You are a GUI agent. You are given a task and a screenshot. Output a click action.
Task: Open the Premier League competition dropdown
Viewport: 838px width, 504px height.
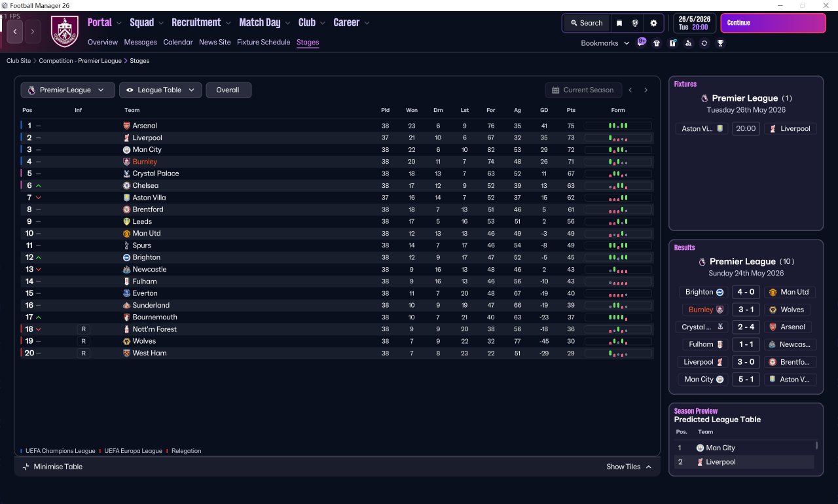[67, 90]
